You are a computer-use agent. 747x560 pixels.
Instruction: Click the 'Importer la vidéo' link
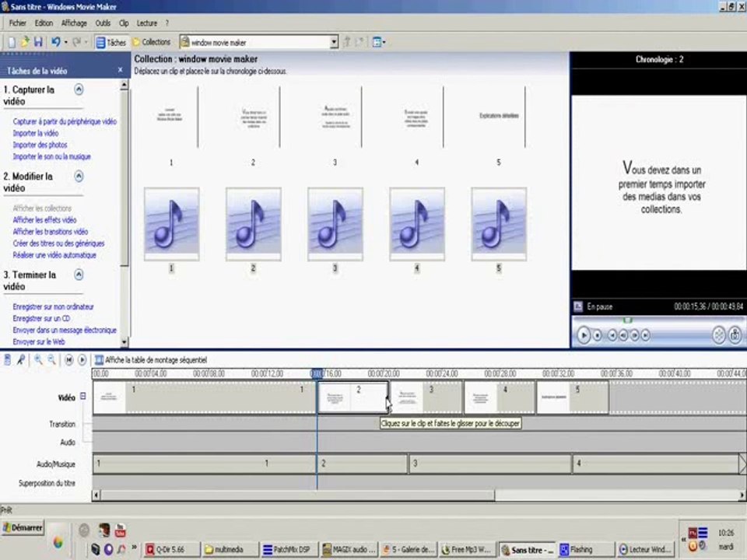tap(36, 133)
